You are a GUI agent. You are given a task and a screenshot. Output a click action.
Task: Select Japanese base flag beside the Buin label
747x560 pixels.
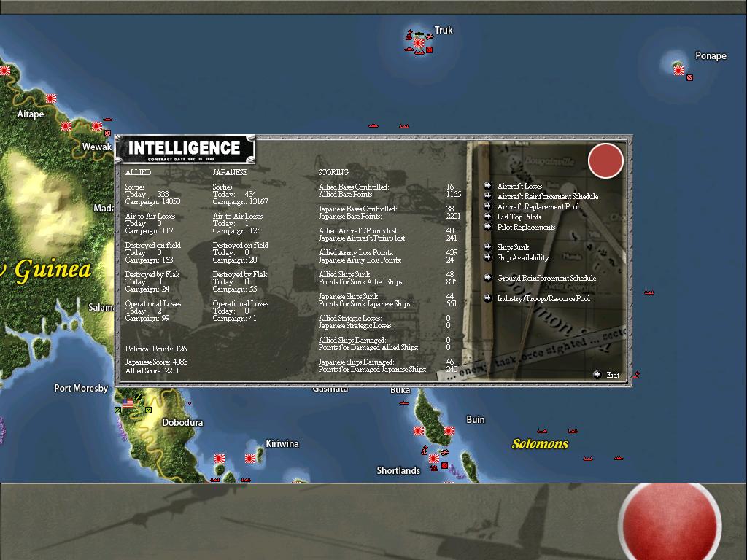click(x=449, y=431)
